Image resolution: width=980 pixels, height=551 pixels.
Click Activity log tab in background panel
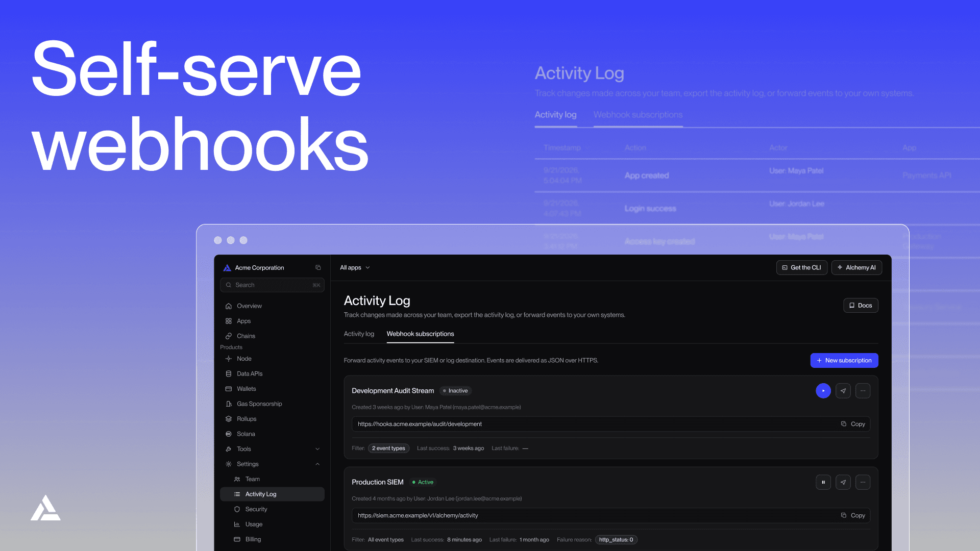click(556, 115)
